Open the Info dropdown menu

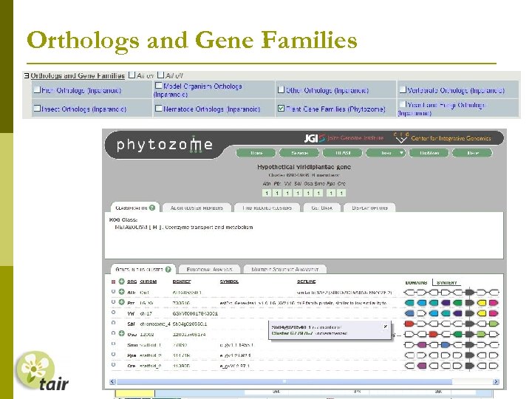point(386,153)
